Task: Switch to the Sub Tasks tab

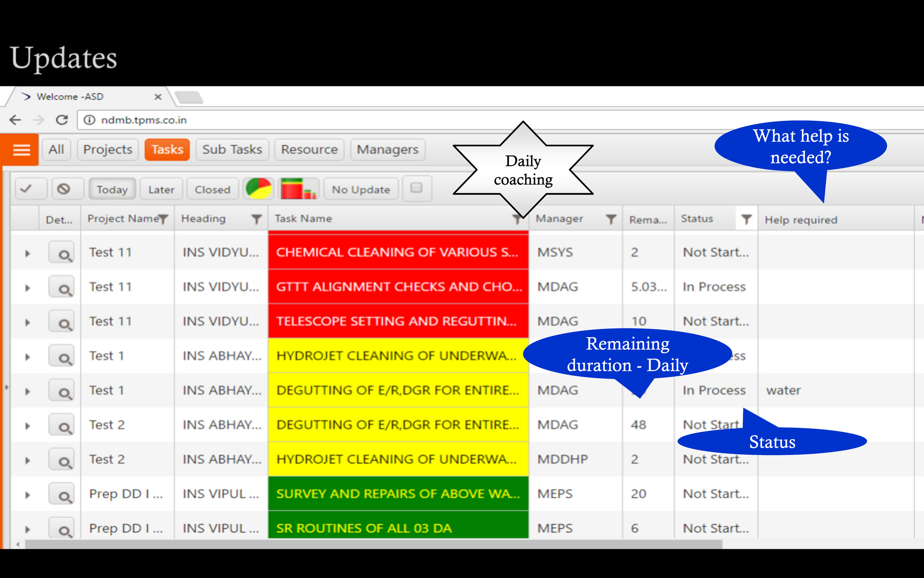Action: click(x=232, y=149)
